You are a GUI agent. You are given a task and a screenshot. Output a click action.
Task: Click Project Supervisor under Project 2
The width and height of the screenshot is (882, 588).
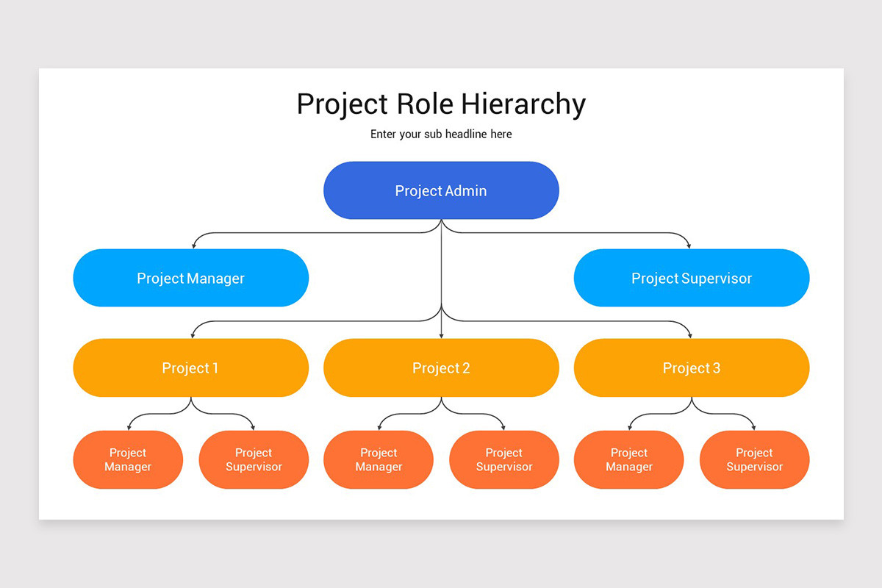point(504,459)
